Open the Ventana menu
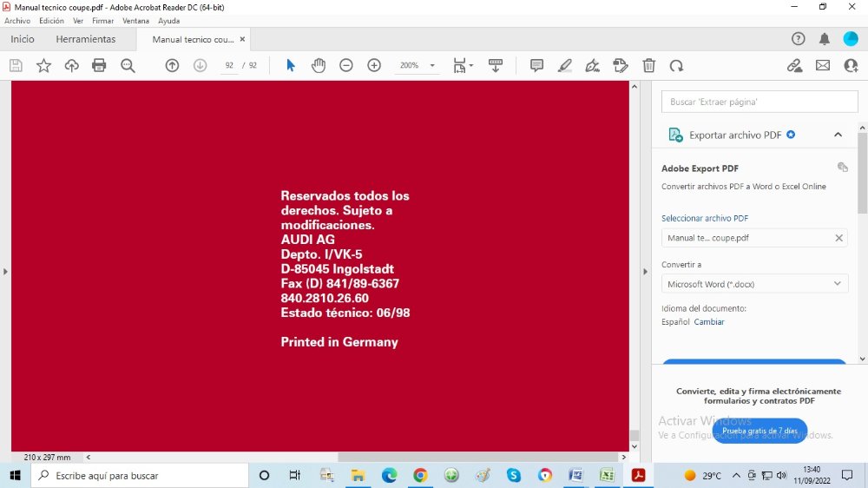The image size is (868, 488). [x=135, y=21]
